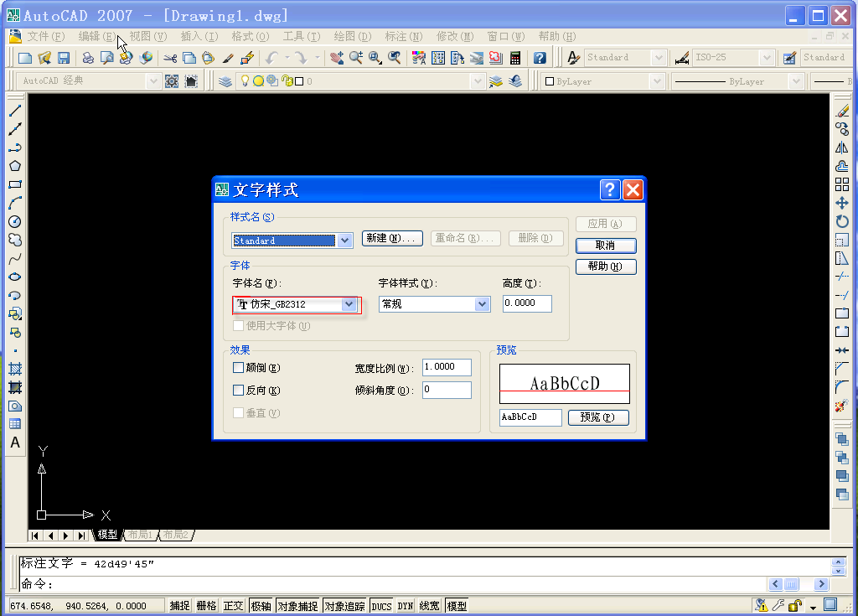Click the 新建(N)... button
This screenshot has height=616, width=858.
pyautogui.click(x=392, y=238)
